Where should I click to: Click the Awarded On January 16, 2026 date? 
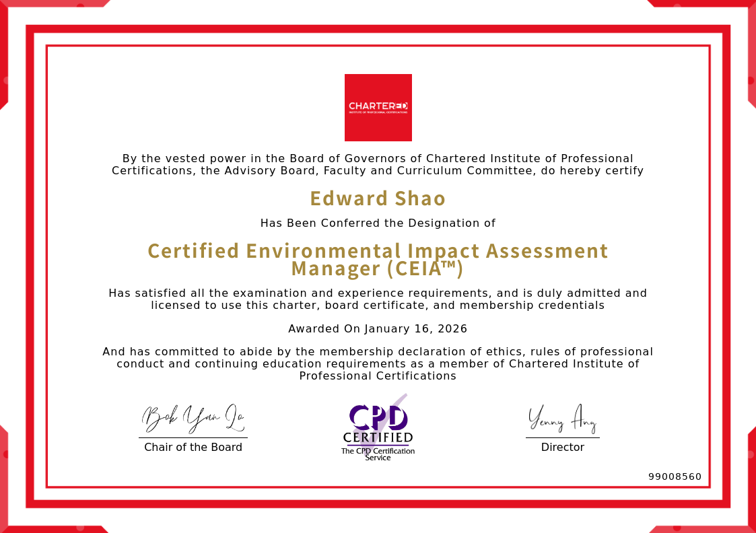coord(378,329)
